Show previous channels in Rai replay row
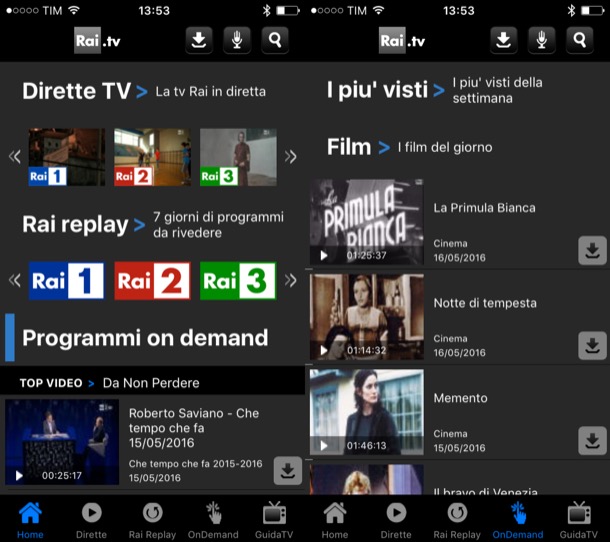 pos(15,281)
